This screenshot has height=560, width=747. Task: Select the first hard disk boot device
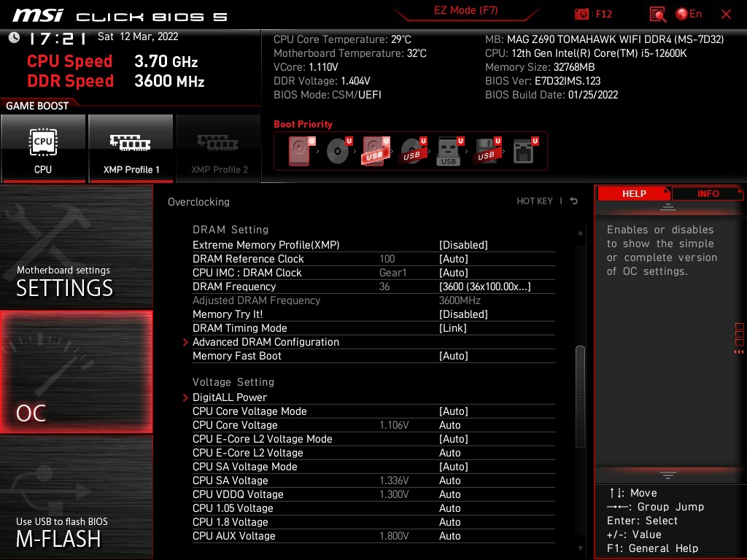coord(301,151)
